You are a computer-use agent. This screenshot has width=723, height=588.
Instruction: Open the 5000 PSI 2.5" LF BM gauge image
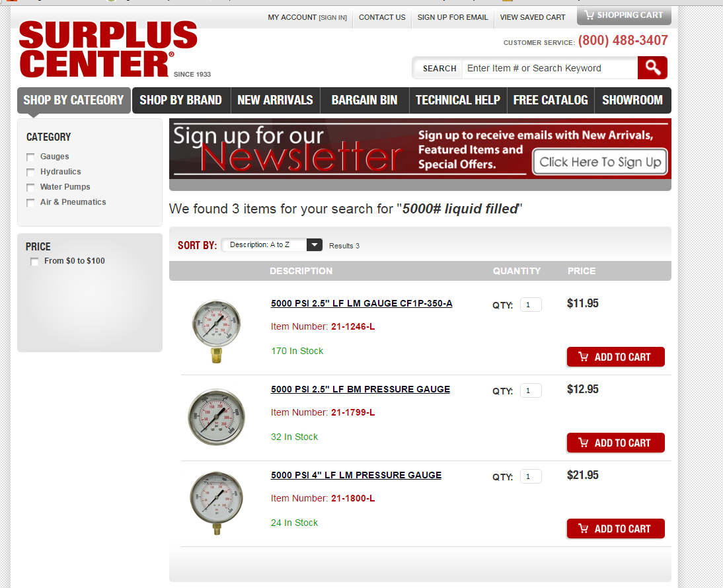coord(216,417)
